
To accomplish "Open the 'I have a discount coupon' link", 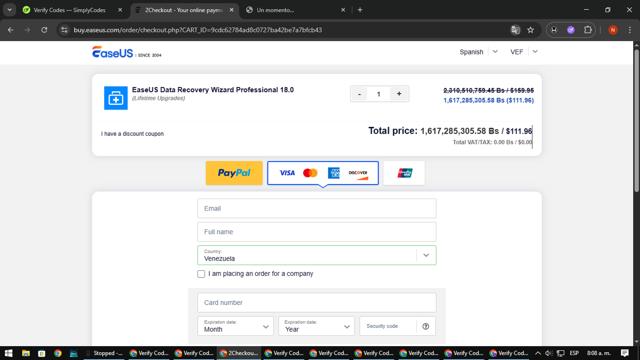I will (132, 134).
